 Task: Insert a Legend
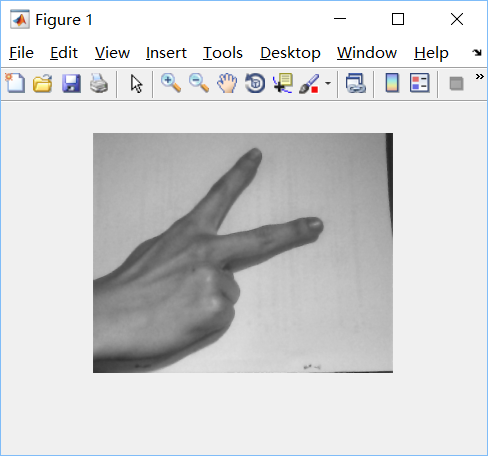click(419, 83)
